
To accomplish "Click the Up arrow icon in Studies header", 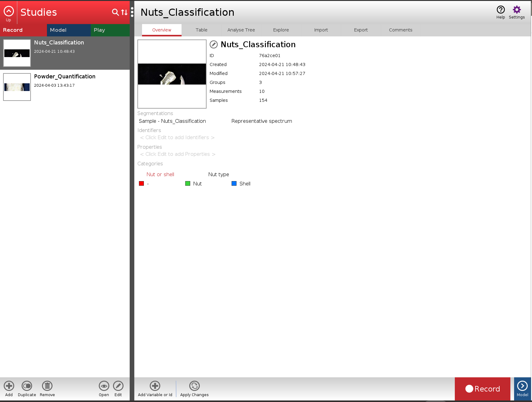I will 9,12.
